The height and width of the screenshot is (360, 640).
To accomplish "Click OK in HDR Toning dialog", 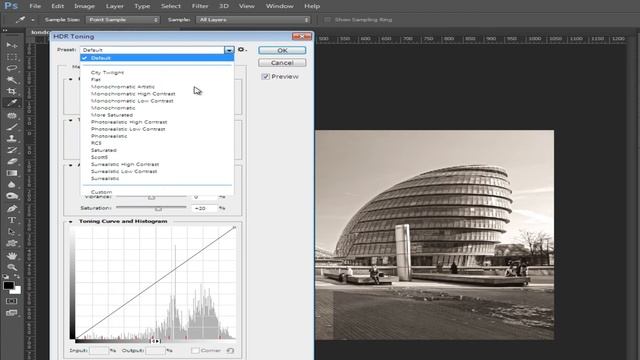I will click(x=282, y=50).
